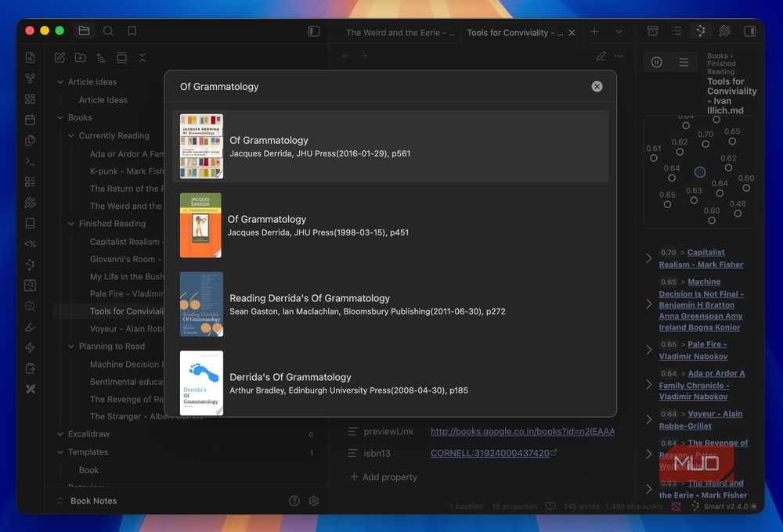Click the edit pencil icon in note header

601,56
